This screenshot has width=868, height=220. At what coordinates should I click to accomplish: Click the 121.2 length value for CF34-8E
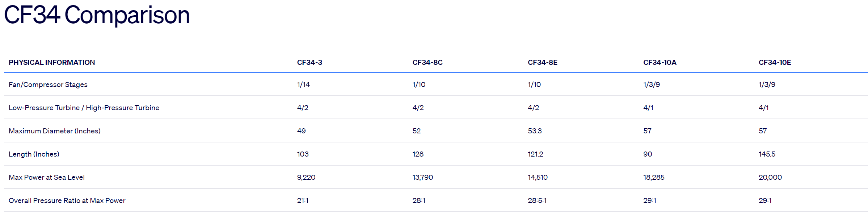click(x=536, y=154)
